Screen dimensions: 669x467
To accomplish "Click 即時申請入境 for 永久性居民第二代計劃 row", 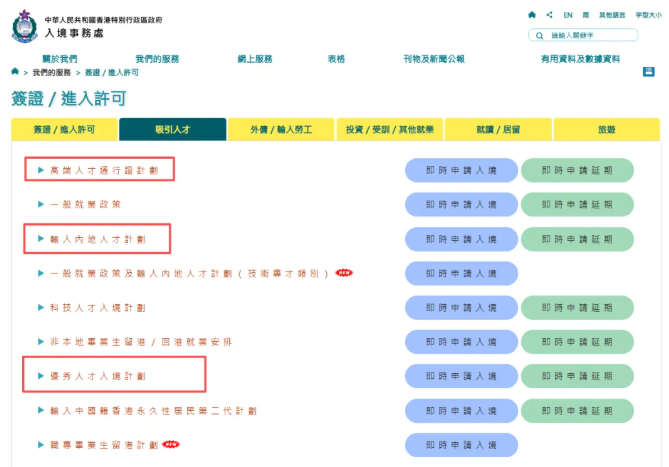I will (461, 411).
